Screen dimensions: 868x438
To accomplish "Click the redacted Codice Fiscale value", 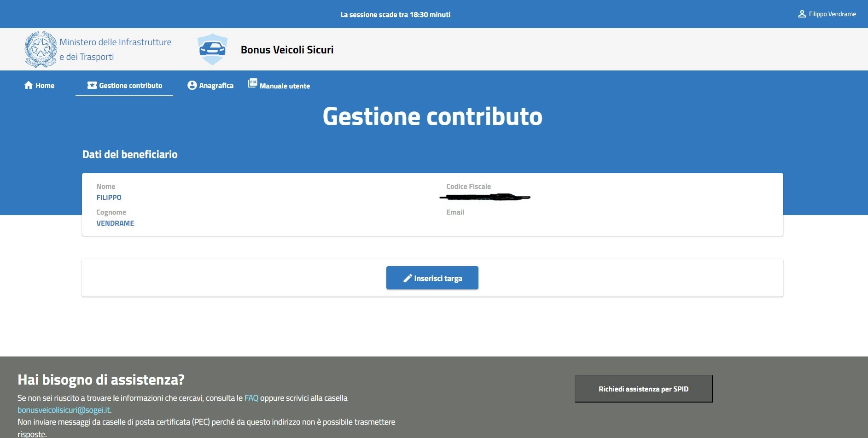I will [x=484, y=198].
